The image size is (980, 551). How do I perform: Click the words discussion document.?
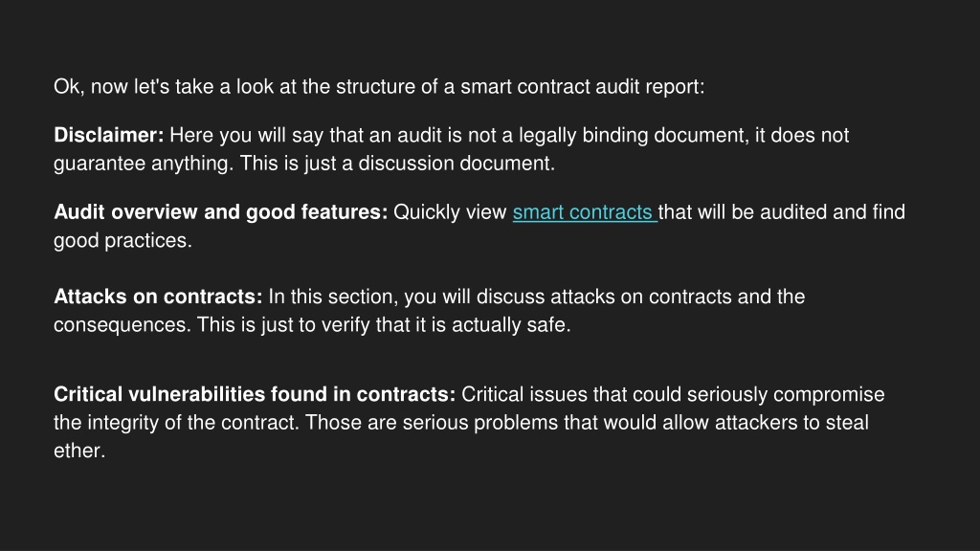(x=457, y=163)
